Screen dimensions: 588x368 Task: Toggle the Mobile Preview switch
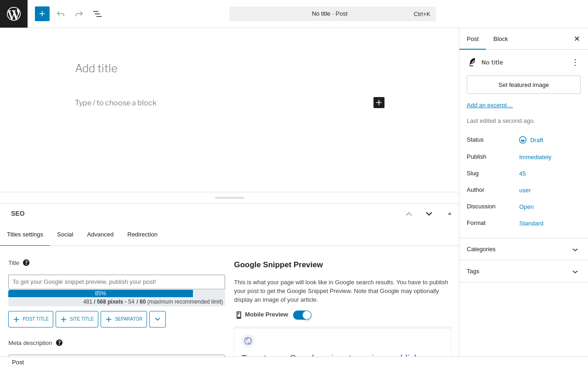coord(302,315)
